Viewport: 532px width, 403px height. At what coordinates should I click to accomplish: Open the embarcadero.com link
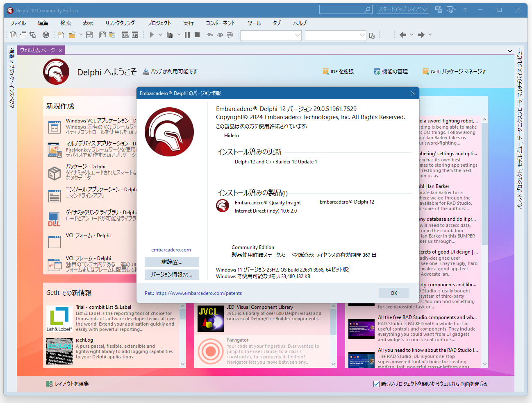click(x=171, y=249)
